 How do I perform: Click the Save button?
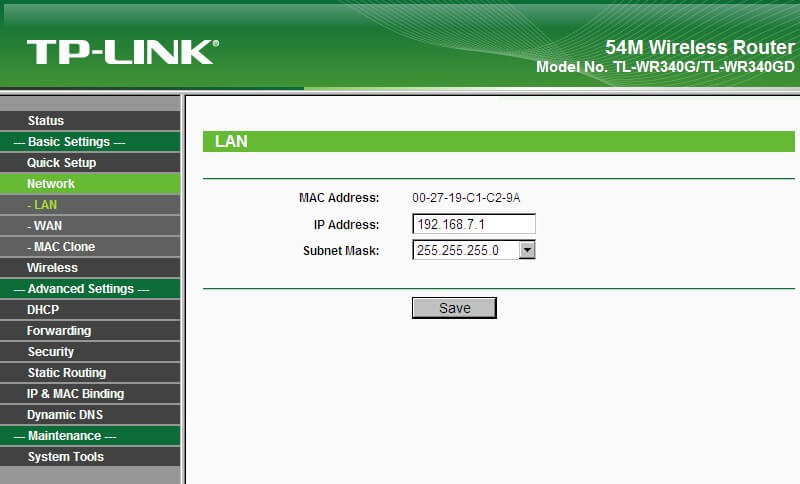coord(454,308)
